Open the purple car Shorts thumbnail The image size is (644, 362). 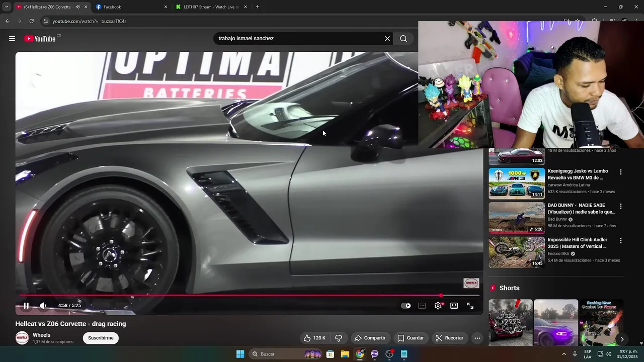(556, 323)
